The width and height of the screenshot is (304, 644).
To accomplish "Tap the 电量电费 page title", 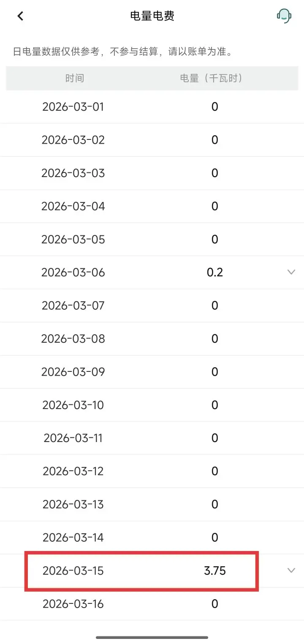I will click(x=152, y=16).
